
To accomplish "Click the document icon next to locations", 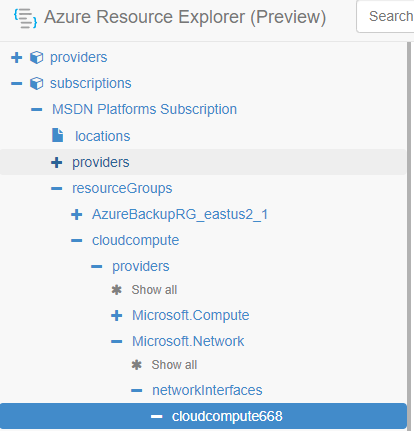I will click(x=57, y=135).
